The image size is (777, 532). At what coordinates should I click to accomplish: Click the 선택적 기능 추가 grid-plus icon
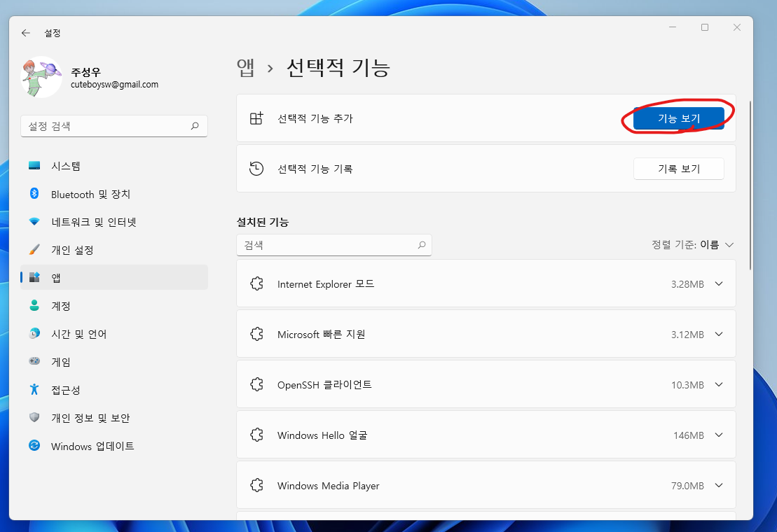pyautogui.click(x=256, y=118)
